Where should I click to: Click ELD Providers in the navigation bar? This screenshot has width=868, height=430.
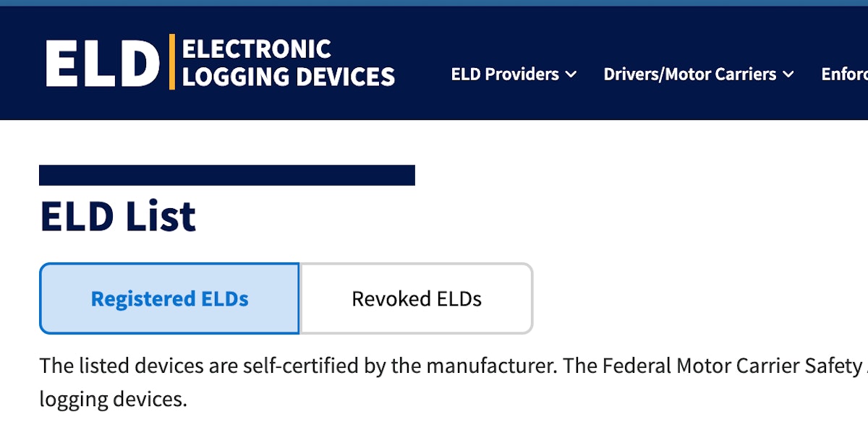(505, 74)
